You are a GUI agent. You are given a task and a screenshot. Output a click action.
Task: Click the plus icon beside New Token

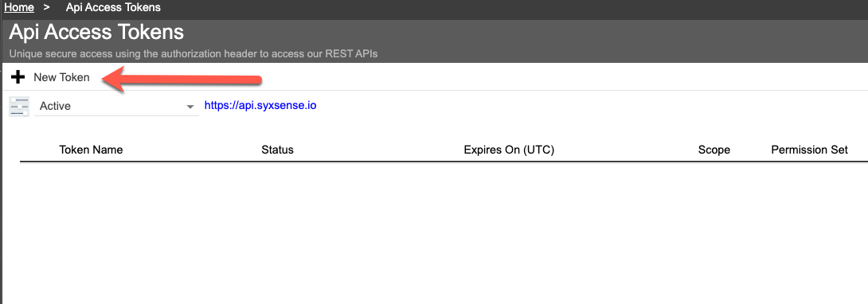point(18,77)
